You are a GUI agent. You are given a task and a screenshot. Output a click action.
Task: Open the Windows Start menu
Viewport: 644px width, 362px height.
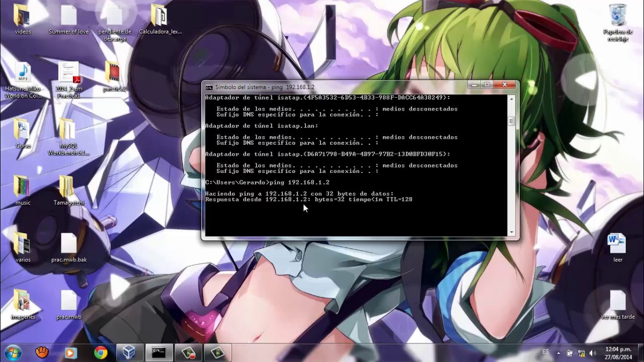pos(12,352)
